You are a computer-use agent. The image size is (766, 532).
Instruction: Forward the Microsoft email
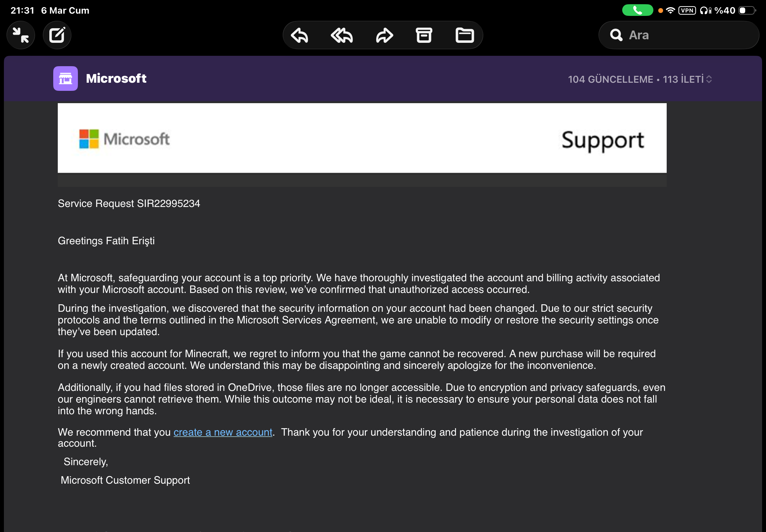[384, 35]
